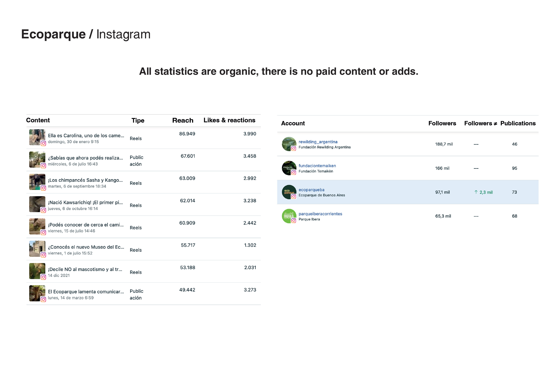Sort accounts by Followers column header
The width and height of the screenshot is (557, 392).
442,123
